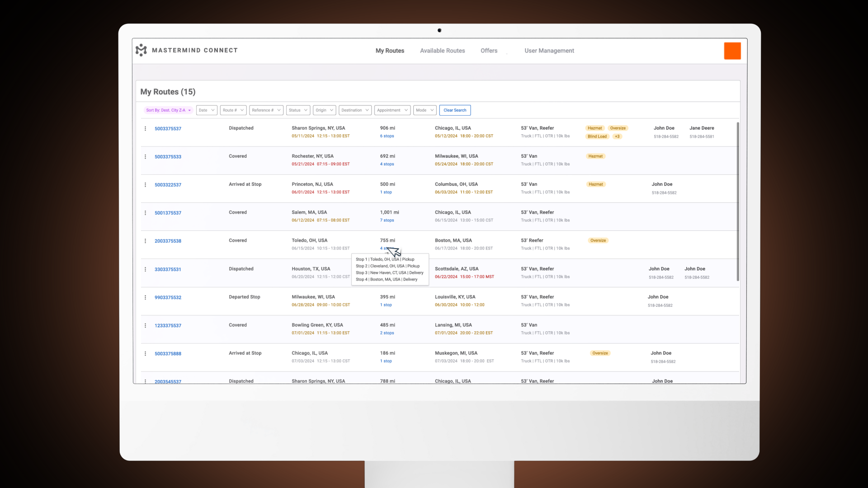Click 'Columbus, OH, USA' destination cell
Screen dimensions: 868x488
point(456,184)
